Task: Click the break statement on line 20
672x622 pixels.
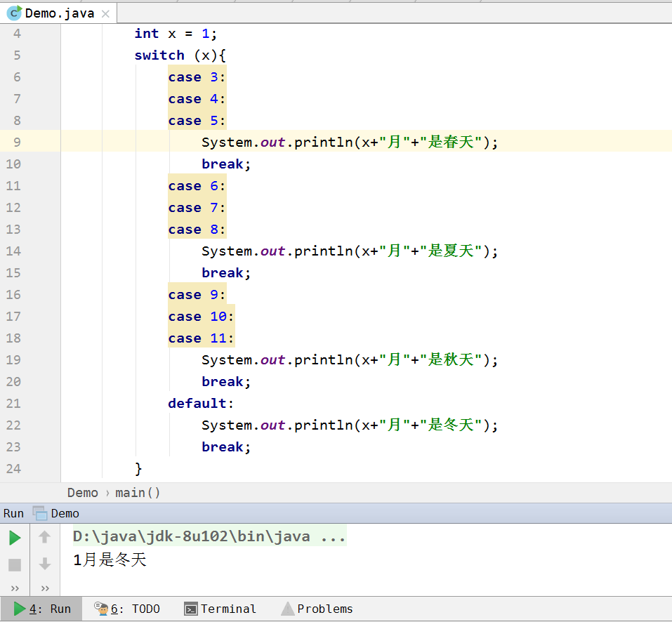Action: click(x=226, y=382)
